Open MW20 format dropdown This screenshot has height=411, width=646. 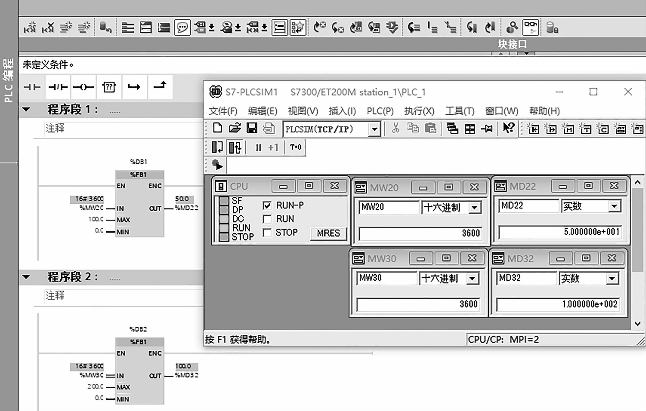pyautogui.click(x=475, y=207)
